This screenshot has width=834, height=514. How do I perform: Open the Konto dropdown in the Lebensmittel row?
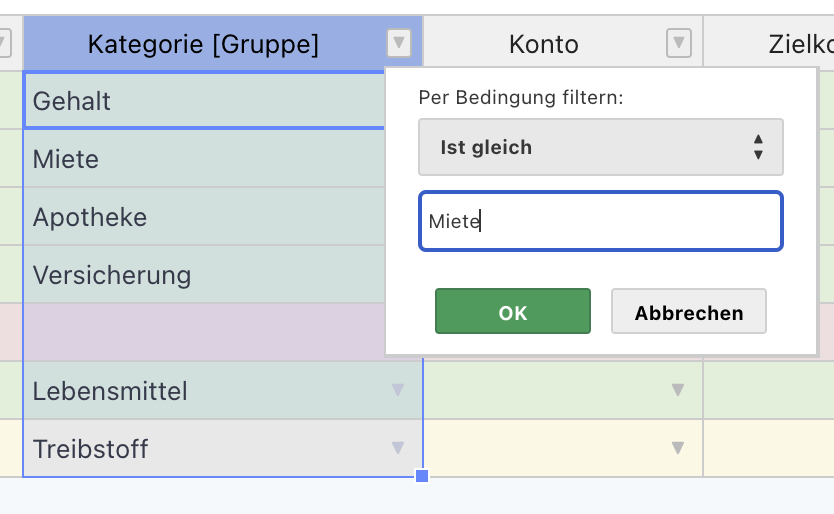[x=678, y=390]
